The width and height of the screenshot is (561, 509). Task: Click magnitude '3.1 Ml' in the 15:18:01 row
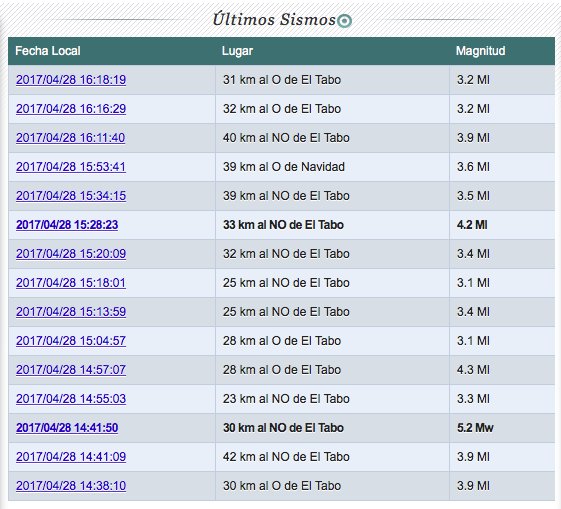coord(473,282)
